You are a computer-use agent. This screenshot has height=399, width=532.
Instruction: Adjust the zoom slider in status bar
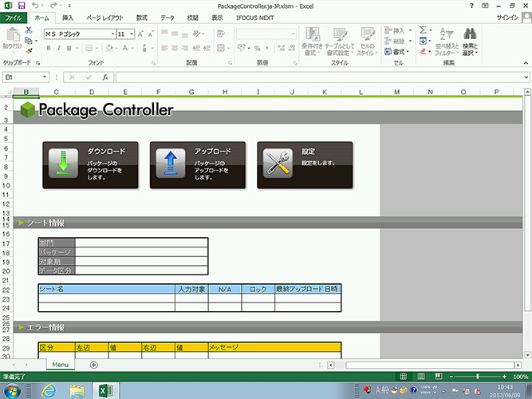477,376
